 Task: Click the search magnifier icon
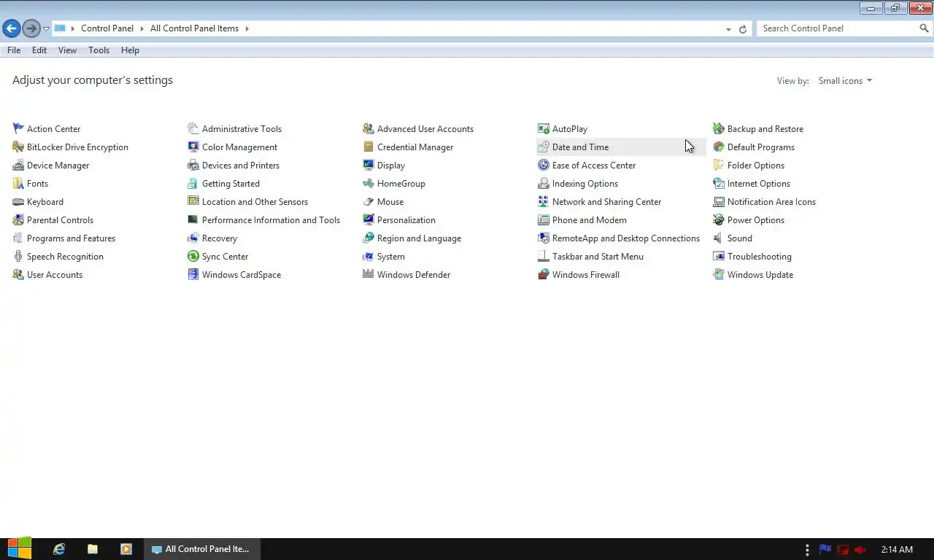(x=925, y=28)
